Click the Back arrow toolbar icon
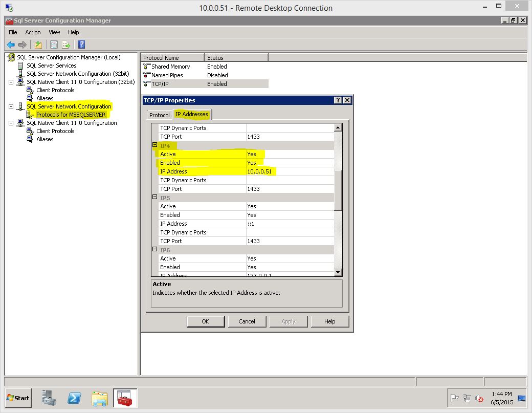The image size is (532, 413). pos(11,45)
